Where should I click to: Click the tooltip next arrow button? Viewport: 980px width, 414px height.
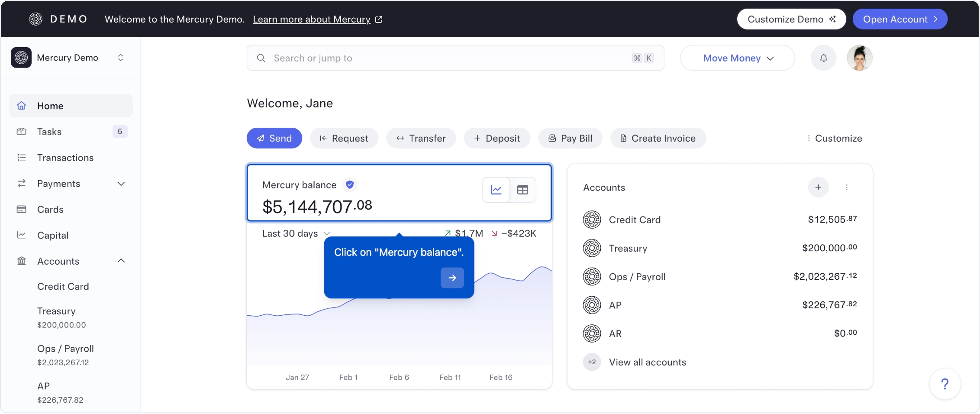[452, 278]
